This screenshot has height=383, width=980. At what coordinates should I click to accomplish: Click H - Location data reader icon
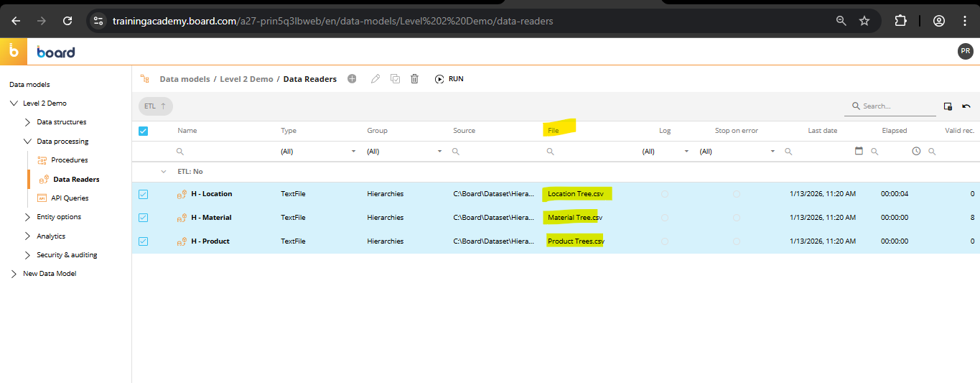coord(182,194)
